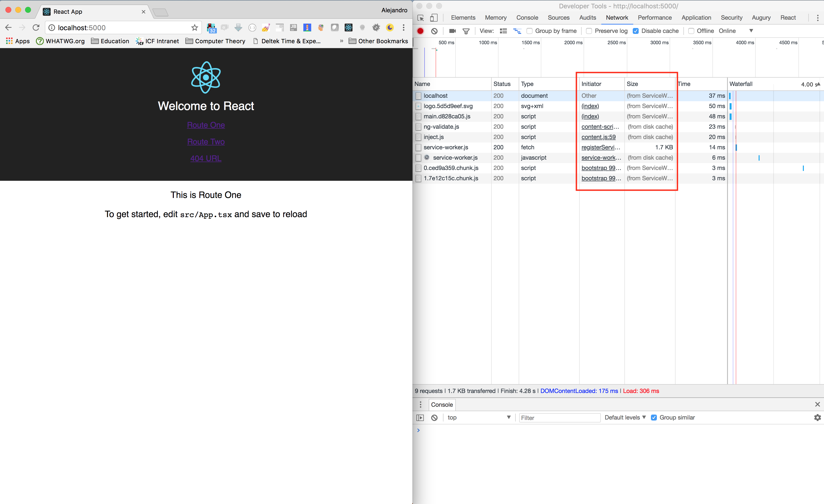Open the 404 URL link
Image resolution: width=824 pixels, height=504 pixels.
[206, 158]
